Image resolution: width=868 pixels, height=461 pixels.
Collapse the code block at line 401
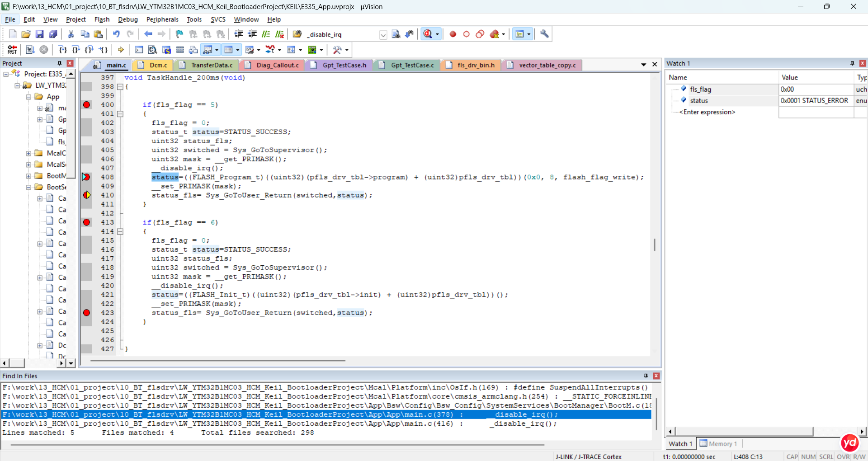coord(120,114)
